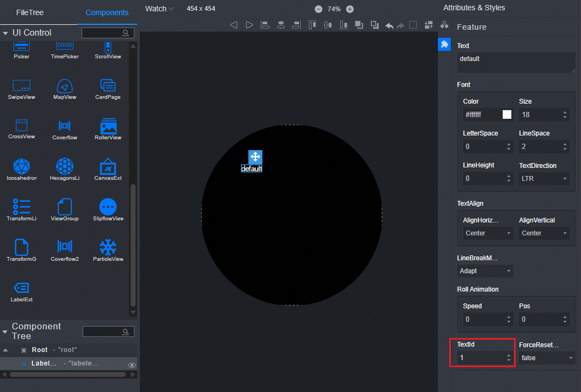Open the Watch device selector
Screen dimensions: 581x392
tap(159, 9)
